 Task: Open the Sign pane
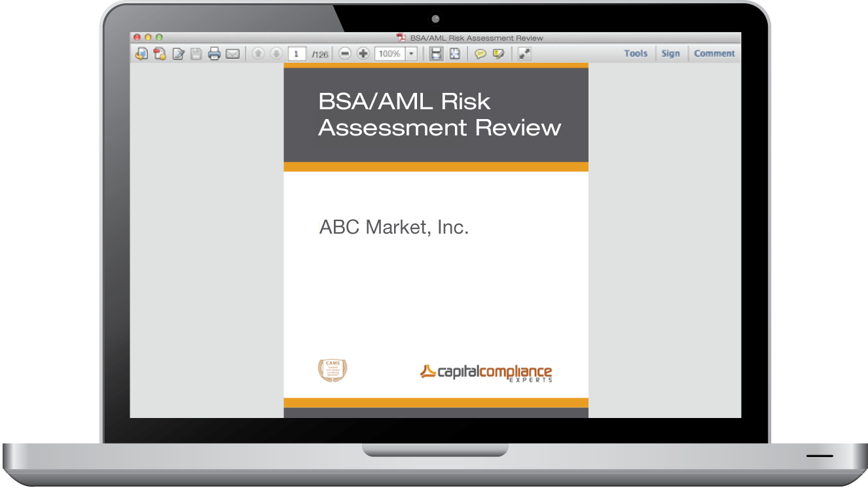click(670, 54)
